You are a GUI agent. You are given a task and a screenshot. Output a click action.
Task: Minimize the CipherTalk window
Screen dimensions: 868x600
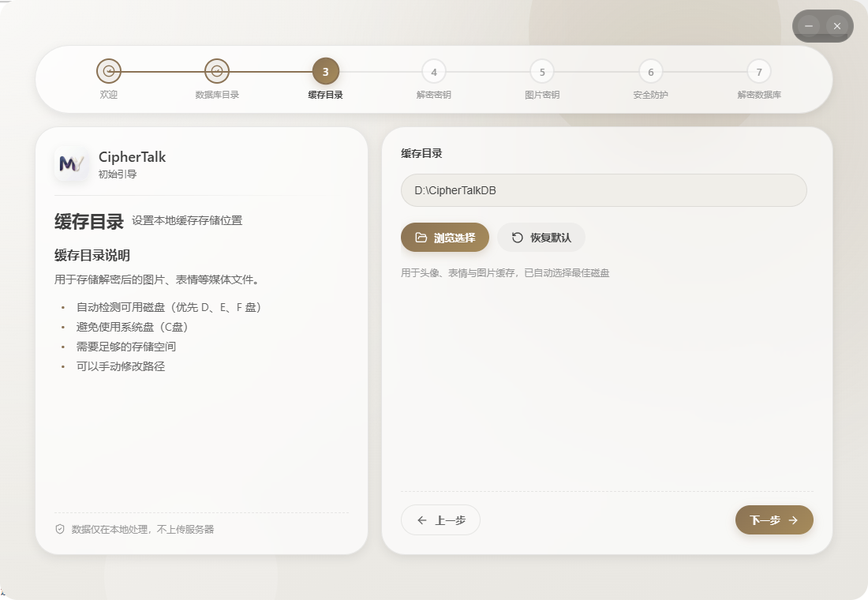tap(808, 26)
